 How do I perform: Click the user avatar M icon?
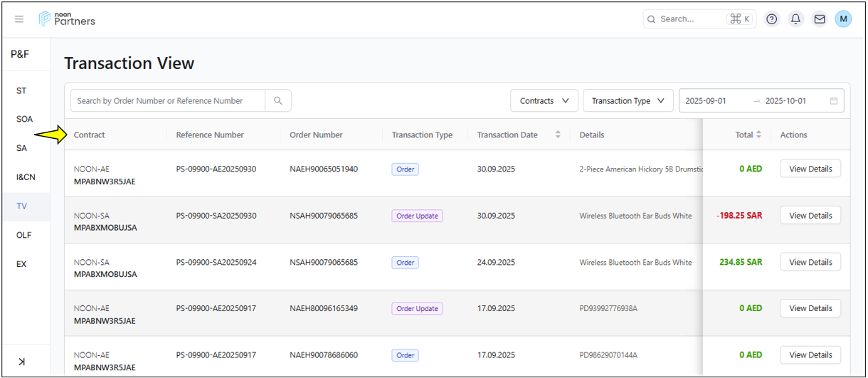coord(843,19)
